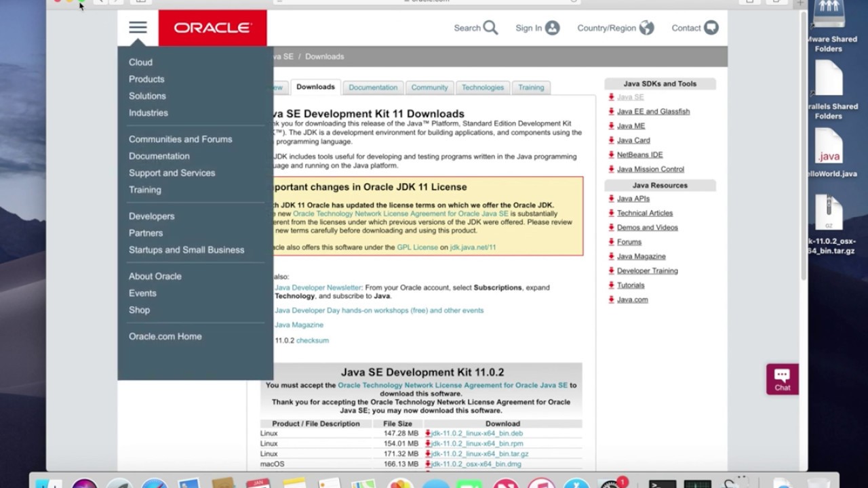Select the jdk-11.0.2 tar.gz desktop file
Image resolution: width=868 pixels, height=488 pixels.
tap(829, 213)
